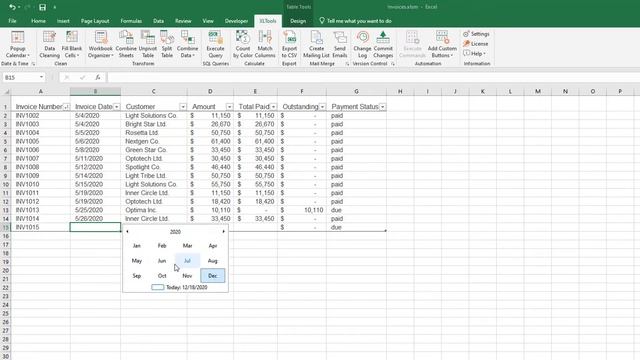Open the Combine Data tool
This screenshot has height=360, width=640.
pos(187,44)
